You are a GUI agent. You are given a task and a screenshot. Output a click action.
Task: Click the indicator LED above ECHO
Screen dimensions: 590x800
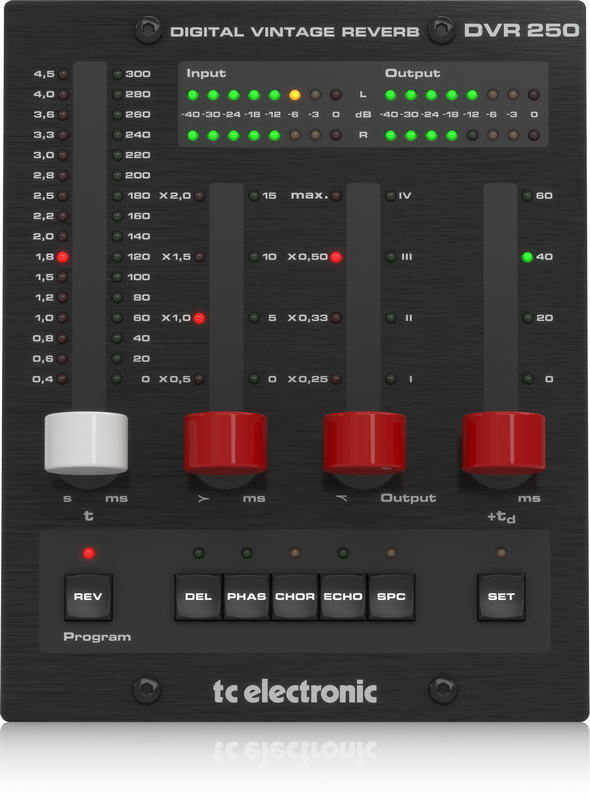pos(343,553)
